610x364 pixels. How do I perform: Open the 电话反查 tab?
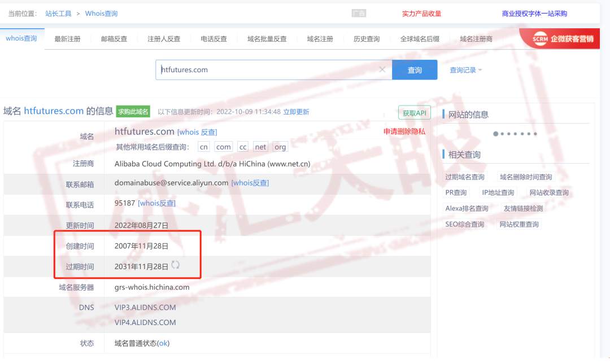point(213,39)
